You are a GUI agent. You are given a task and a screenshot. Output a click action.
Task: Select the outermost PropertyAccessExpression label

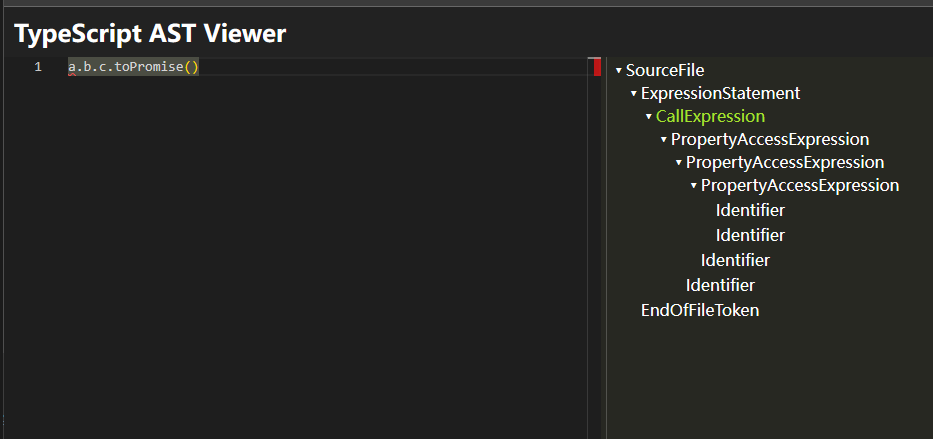coord(770,139)
